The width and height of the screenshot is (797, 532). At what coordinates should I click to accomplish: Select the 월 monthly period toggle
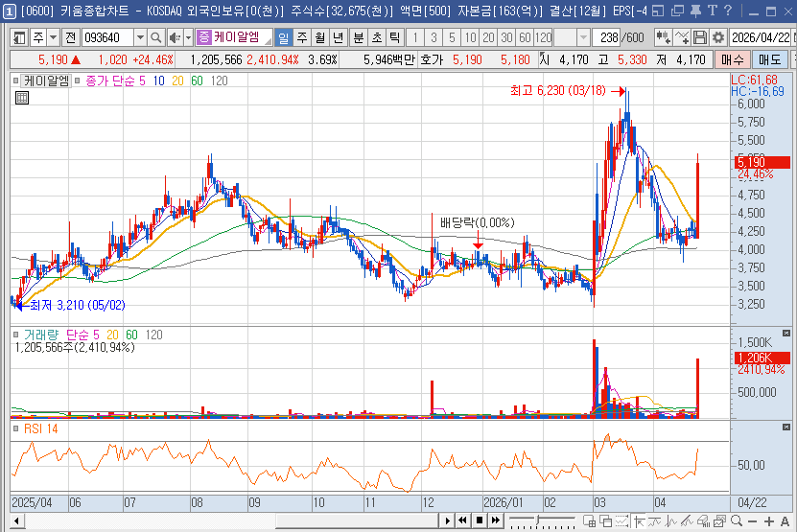pos(319,37)
